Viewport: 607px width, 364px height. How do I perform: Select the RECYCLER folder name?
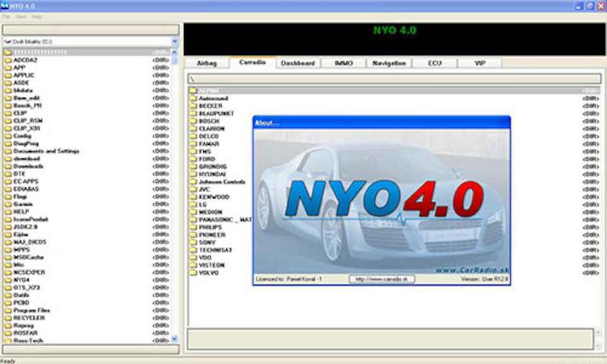coord(29,318)
